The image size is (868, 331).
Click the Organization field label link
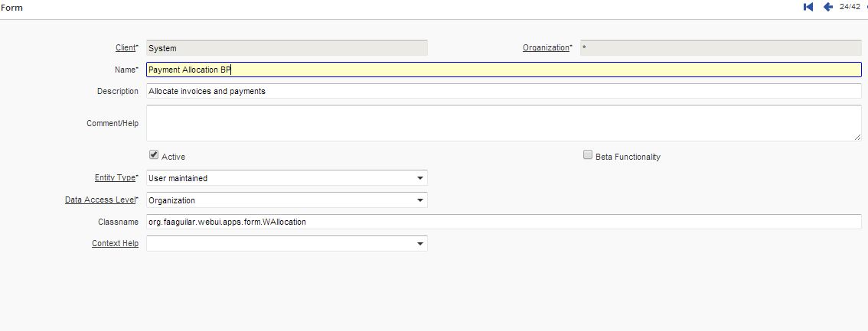coord(546,48)
